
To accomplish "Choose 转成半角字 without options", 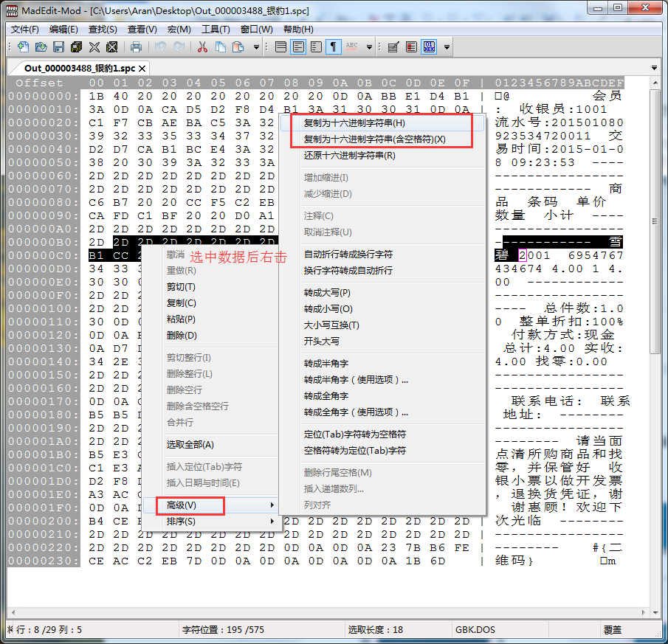I will 382,363.
